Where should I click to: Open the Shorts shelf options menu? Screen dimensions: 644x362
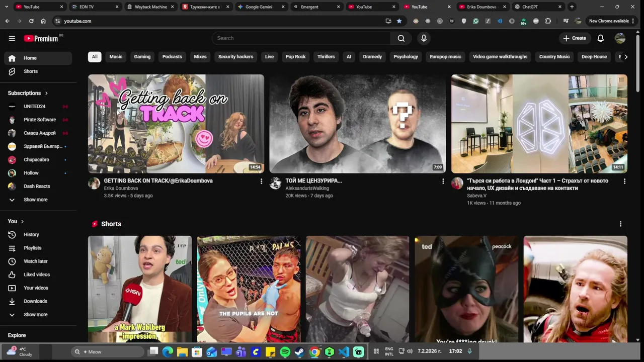(620, 224)
